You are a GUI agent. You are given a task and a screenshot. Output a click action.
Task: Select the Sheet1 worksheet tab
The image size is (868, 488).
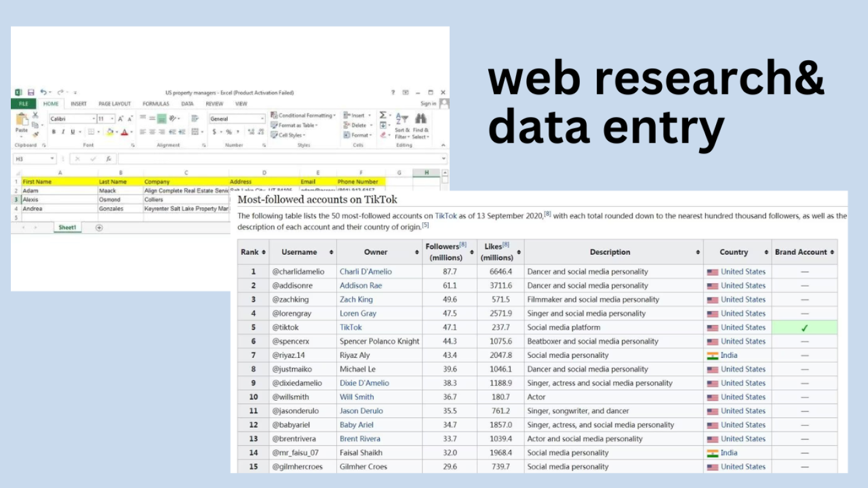tap(67, 228)
